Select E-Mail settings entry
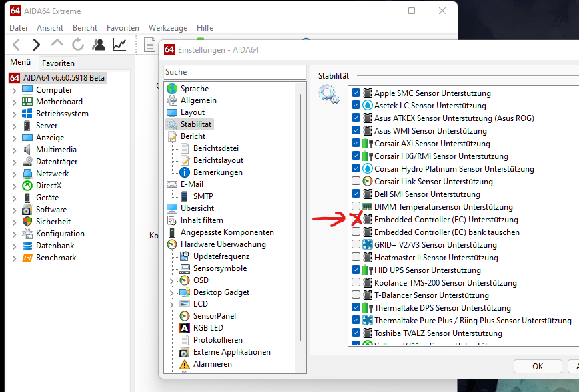Image resolution: width=579 pixels, height=392 pixels. (192, 184)
